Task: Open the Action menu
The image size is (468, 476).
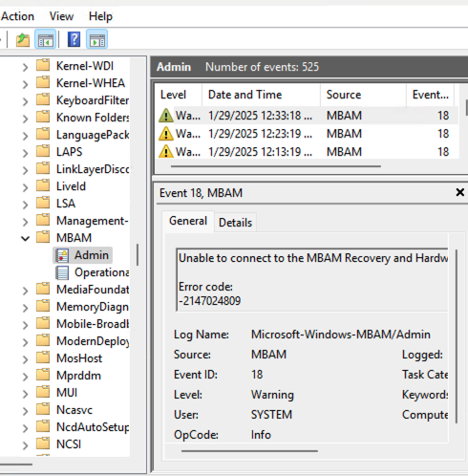Action: pyautogui.click(x=17, y=16)
